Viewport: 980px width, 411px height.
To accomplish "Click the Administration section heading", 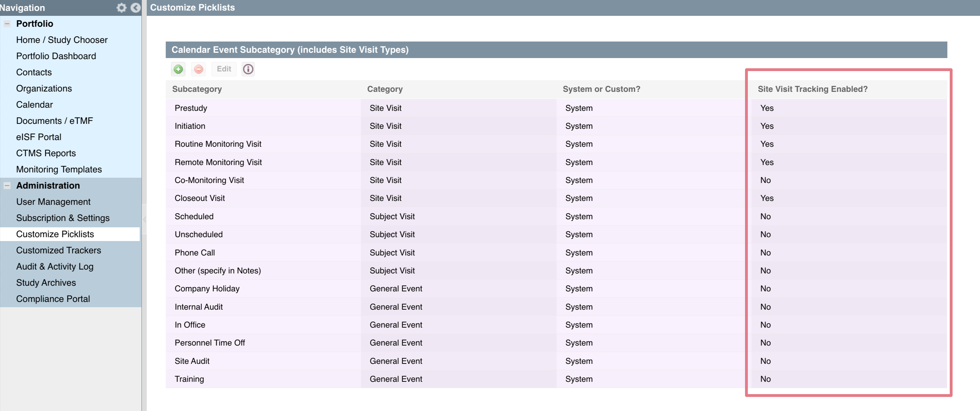I will click(x=48, y=185).
